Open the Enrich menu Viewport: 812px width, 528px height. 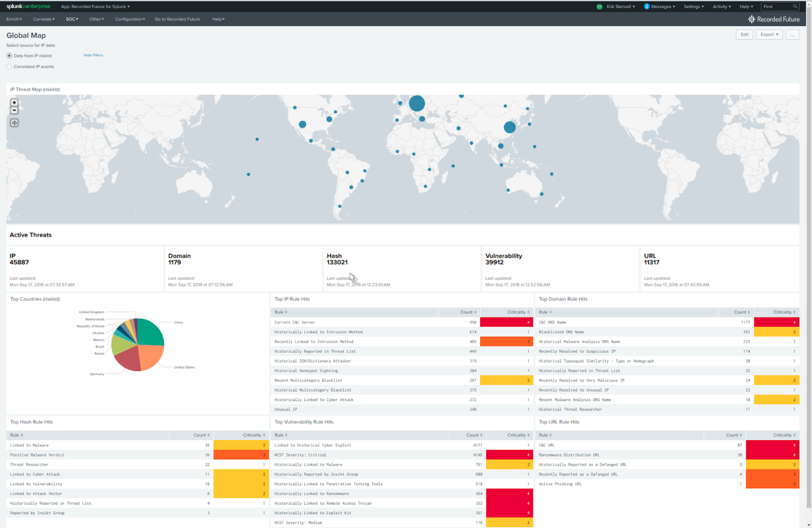click(14, 19)
